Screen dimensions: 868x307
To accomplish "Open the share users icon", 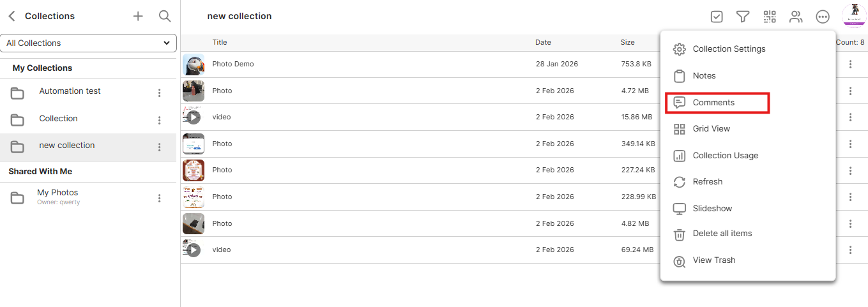I will pos(796,17).
